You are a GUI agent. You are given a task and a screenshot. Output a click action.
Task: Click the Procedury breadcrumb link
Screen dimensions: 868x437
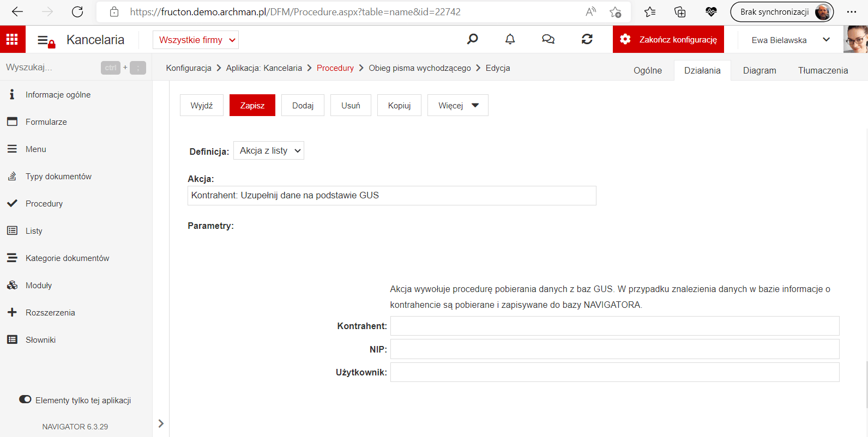tap(335, 68)
